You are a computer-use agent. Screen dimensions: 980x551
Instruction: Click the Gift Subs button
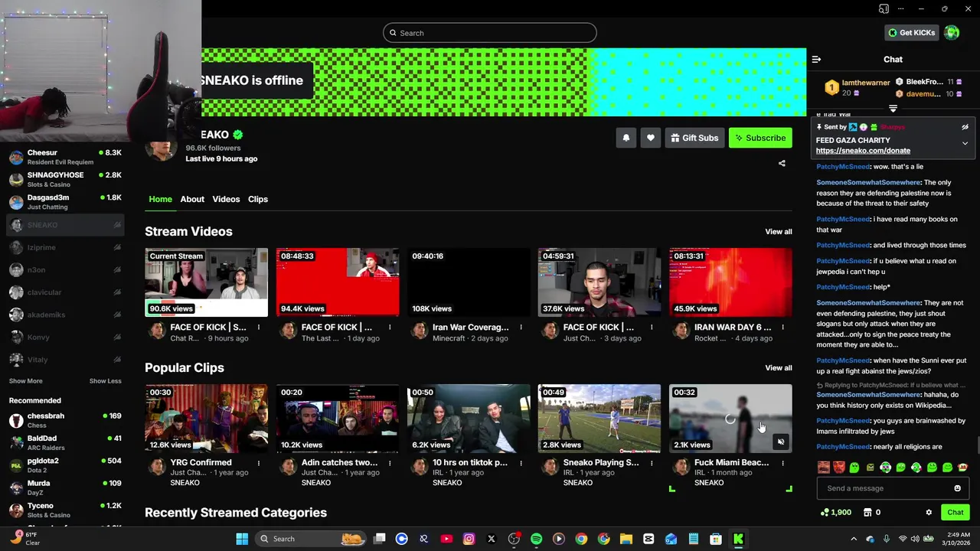point(694,138)
